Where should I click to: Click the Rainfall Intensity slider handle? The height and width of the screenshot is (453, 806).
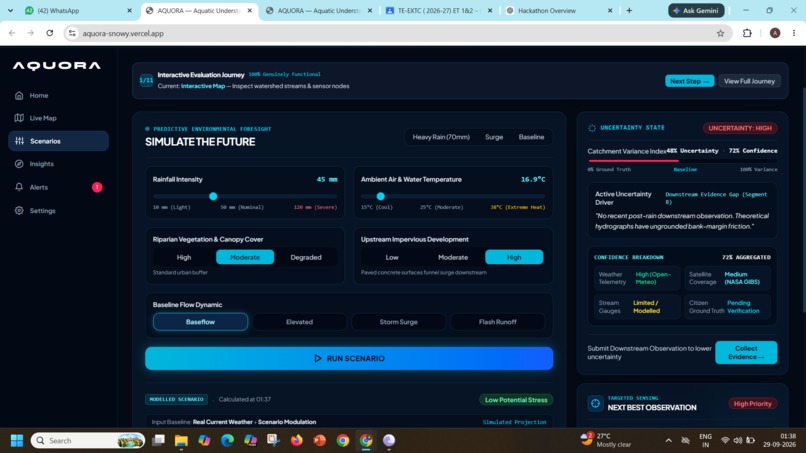click(x=213, y=196)
